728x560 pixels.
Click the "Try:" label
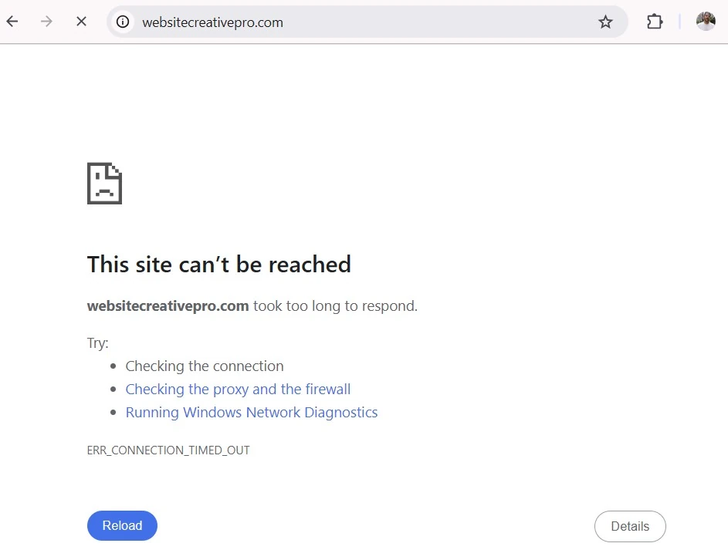(98, 343)
